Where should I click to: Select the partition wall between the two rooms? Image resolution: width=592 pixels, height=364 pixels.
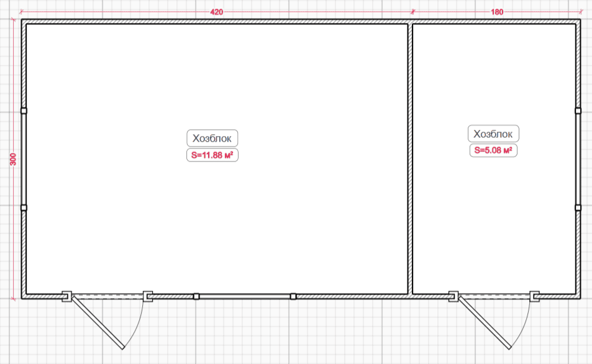click(410, 159)
